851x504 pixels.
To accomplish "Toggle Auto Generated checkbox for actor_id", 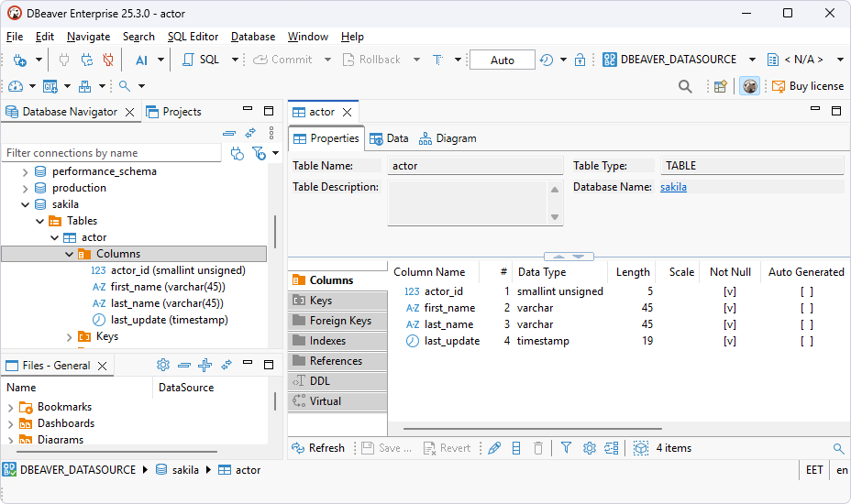I will click(806, 292).
